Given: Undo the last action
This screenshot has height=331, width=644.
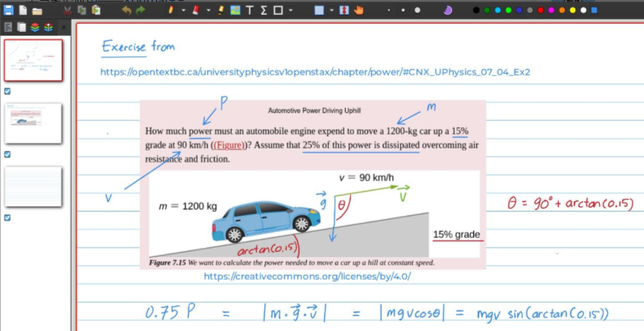Looking at the screenshot, I should point(127,10).
